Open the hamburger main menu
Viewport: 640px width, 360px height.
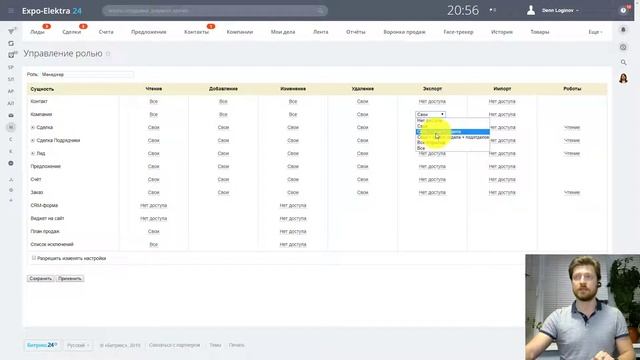11,11
